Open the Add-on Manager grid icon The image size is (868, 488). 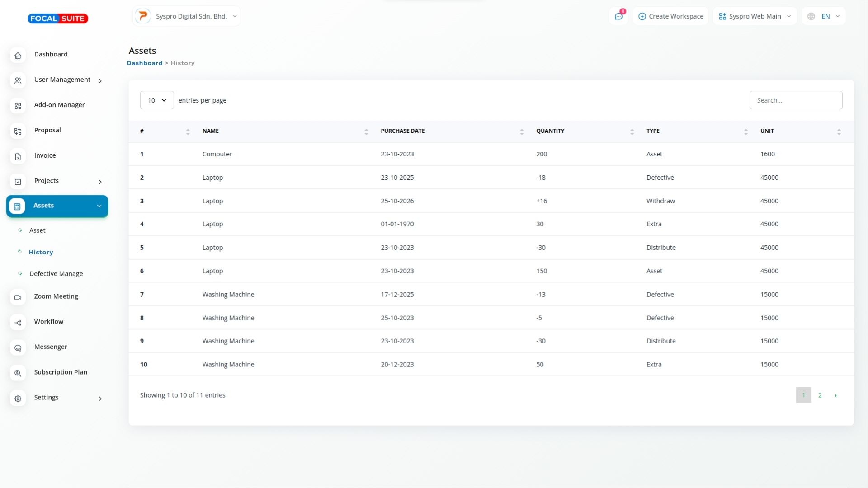click(18, 106)
